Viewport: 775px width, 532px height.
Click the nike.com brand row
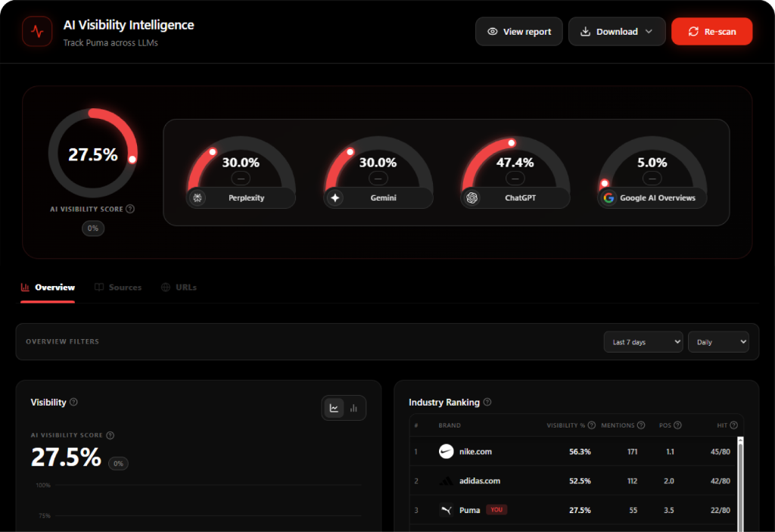point(573,452)
